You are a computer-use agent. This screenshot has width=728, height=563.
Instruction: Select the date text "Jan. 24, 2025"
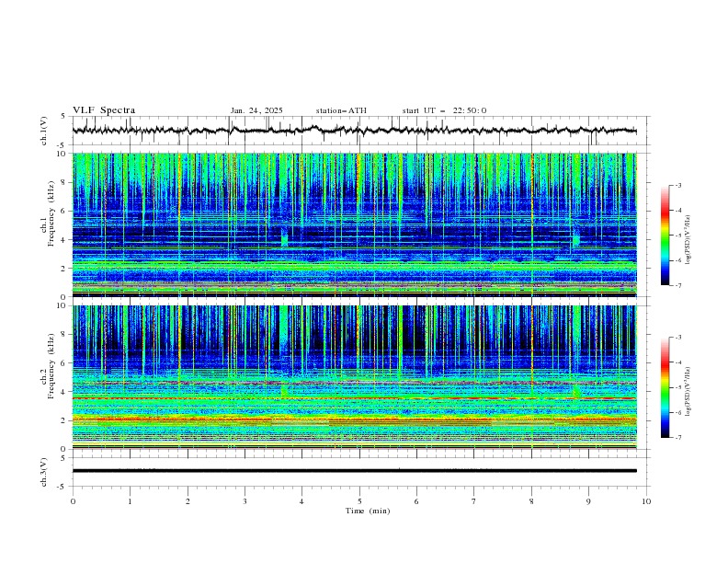coord(256,110)
